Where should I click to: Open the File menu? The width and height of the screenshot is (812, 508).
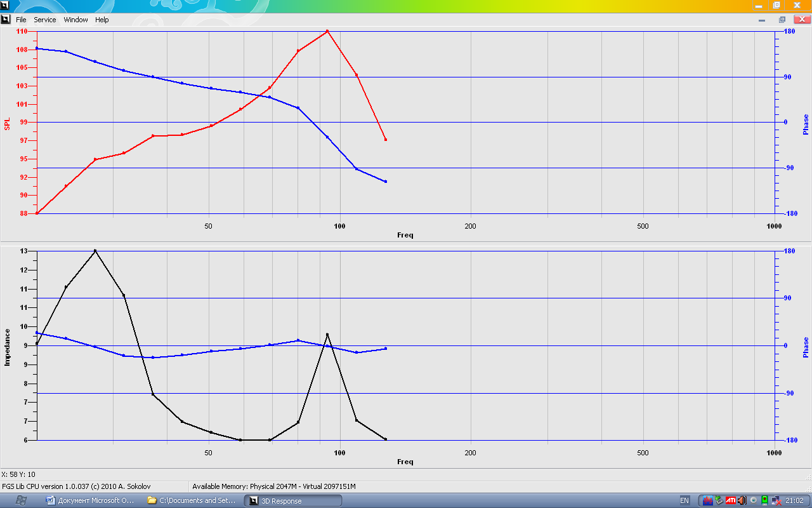tap(21, 20)
